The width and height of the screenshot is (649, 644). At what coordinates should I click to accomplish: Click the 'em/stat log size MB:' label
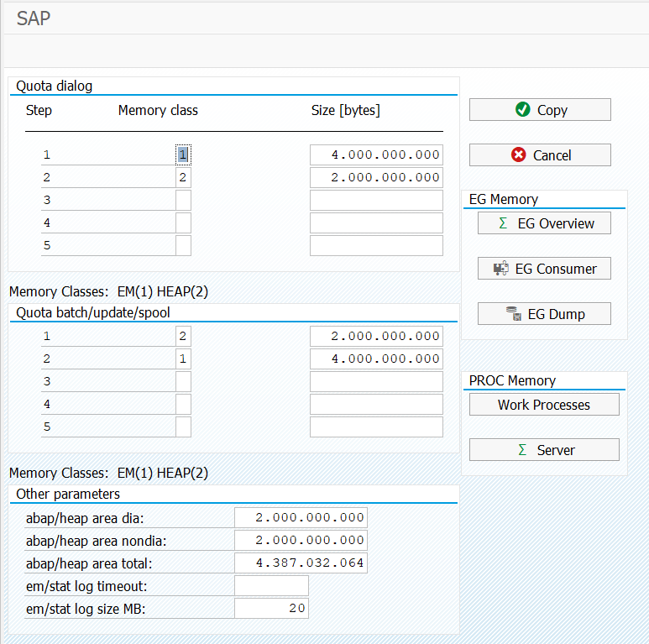click(86, 610)
